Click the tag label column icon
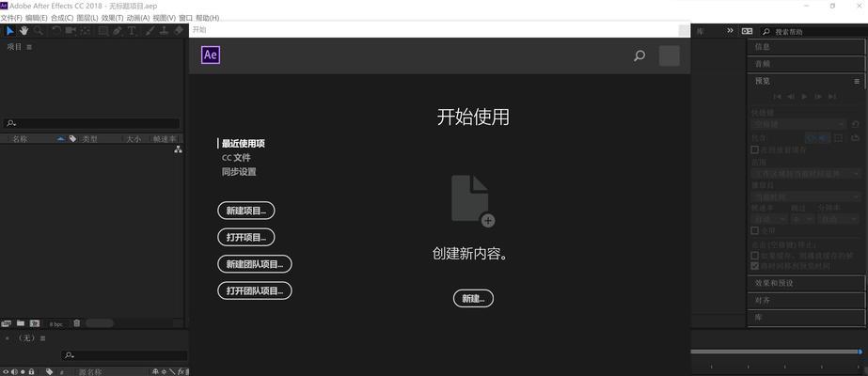This screenshot has width=868, height=376. click(x=73, y=139)
